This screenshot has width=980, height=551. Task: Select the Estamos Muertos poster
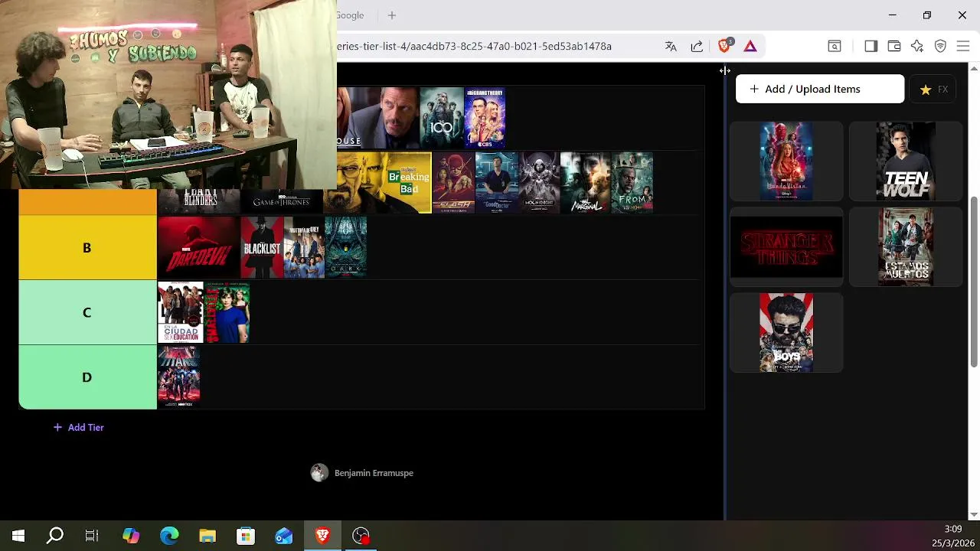pos(906,247)
